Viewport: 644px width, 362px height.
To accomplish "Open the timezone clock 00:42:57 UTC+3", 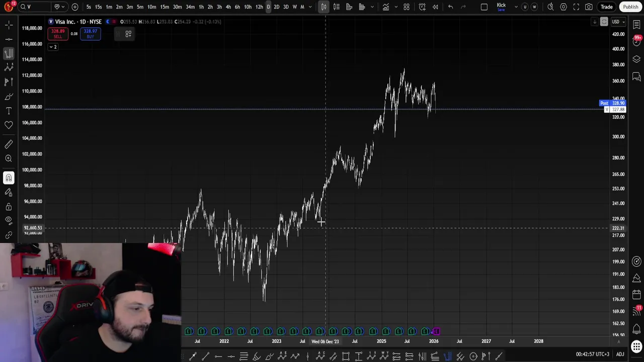I will coord(593,354).
